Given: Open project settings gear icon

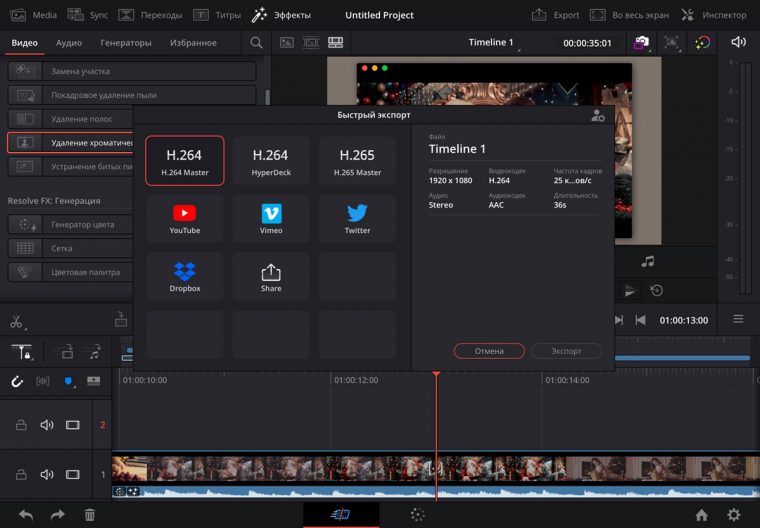Looking at the screenshot, I should point(733,515).
